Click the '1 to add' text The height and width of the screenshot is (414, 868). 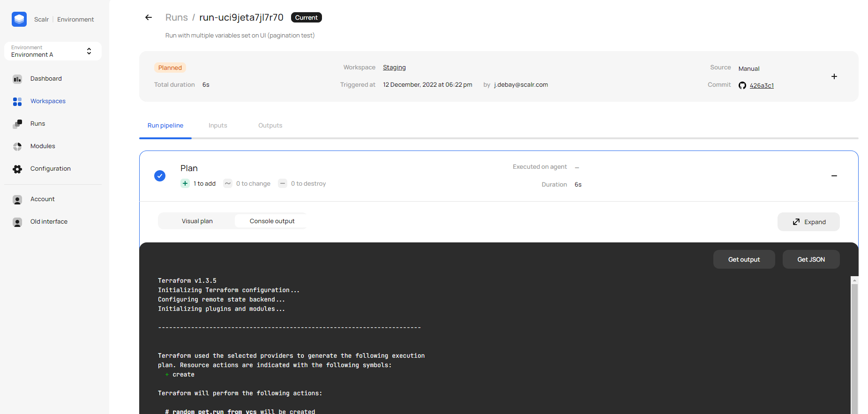tap(204, 183)
